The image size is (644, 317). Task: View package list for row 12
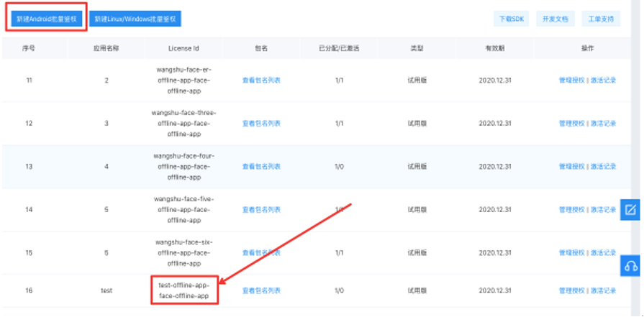click(261, 124)
